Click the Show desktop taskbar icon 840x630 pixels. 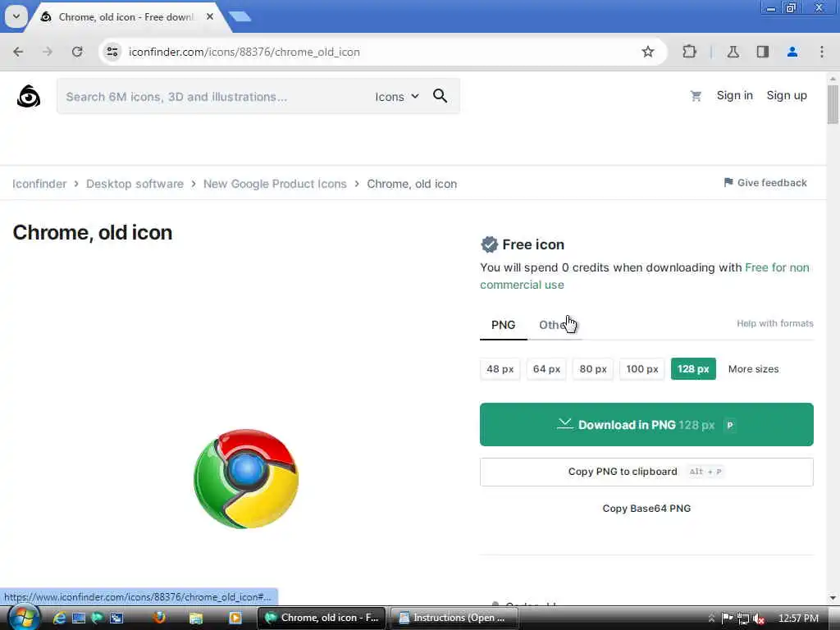pos(79,618)
